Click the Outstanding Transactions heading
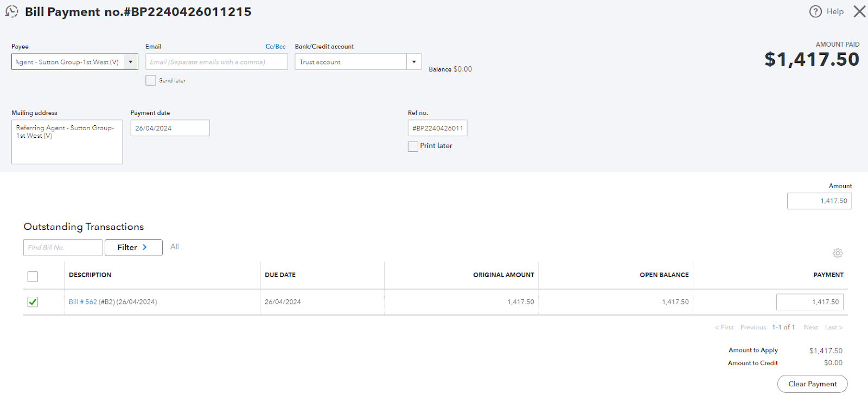The height and width of the screenshot is (402, 868). point(84,227)
